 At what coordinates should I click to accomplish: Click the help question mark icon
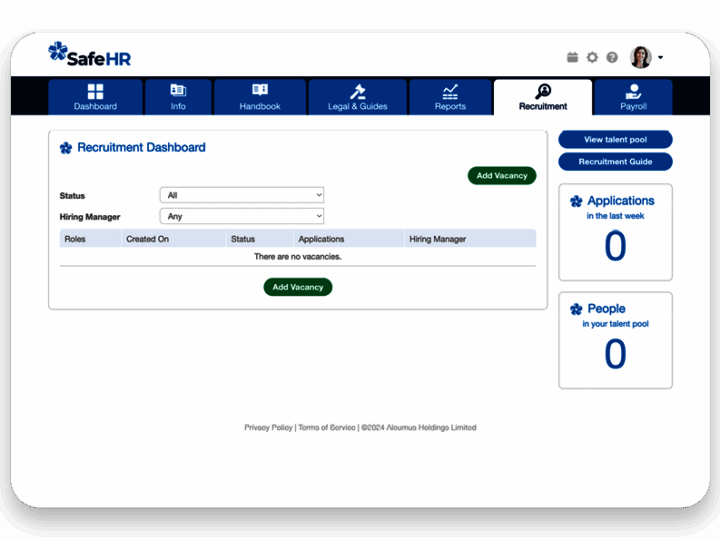612,57
